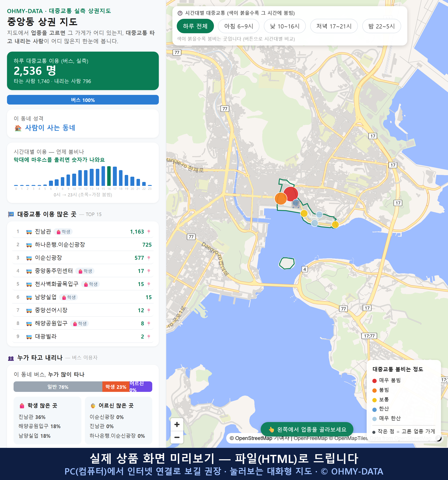Click the bus icon in 대광빌라 row

point(29,337)
